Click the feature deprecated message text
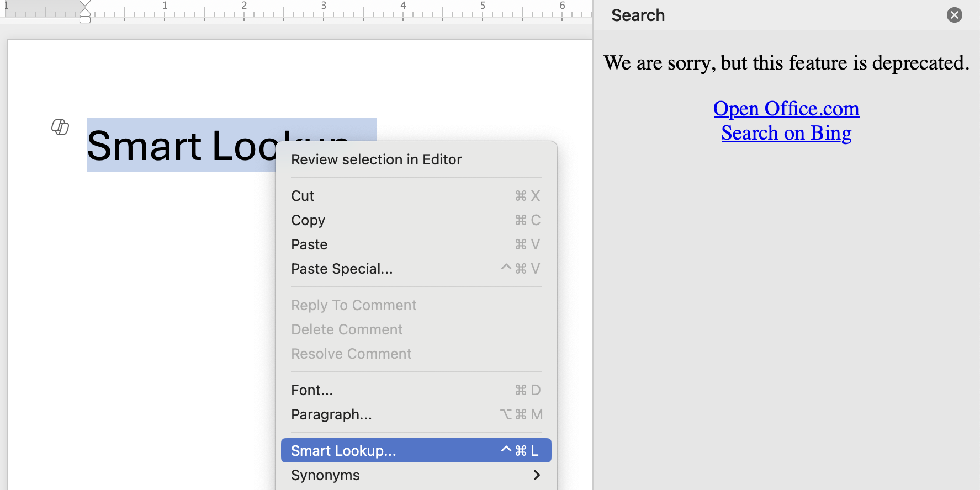 [x=786, y=63]
